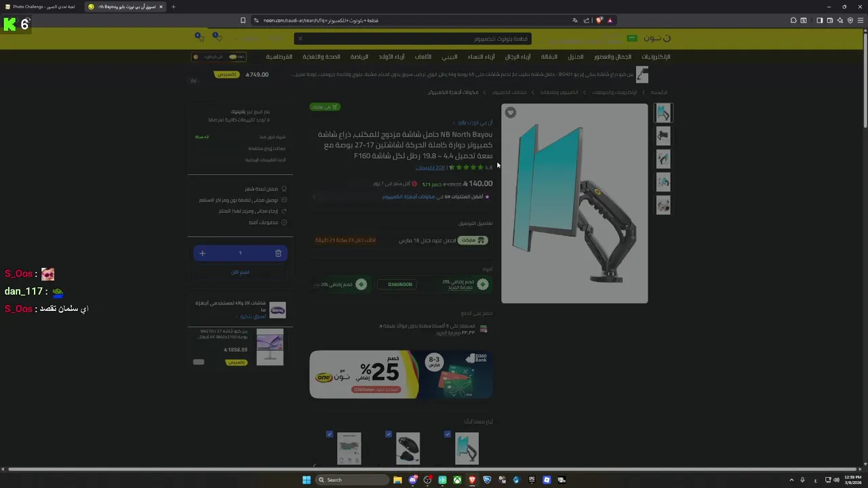Click the Windows taskbar Search box
The image size is (868, 488).
[x=353, y=480]
